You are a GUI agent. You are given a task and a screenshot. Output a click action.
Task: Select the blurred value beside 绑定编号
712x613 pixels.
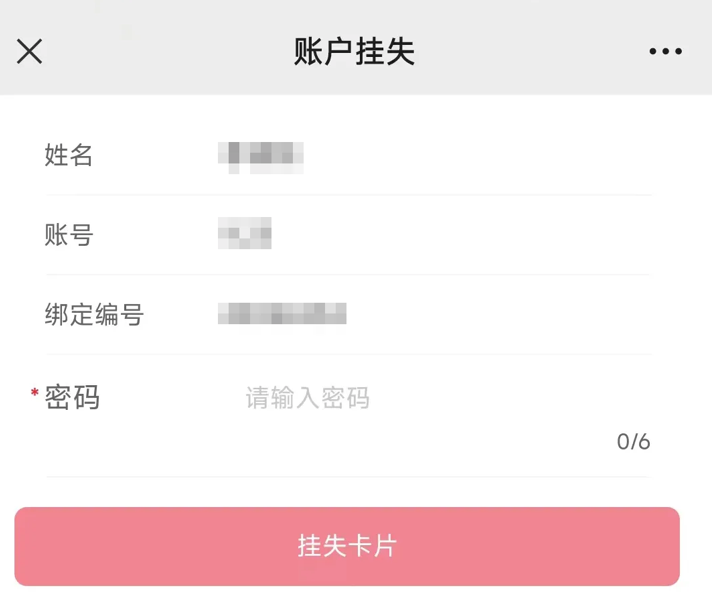pyautogui.click(x=282, y=315)
